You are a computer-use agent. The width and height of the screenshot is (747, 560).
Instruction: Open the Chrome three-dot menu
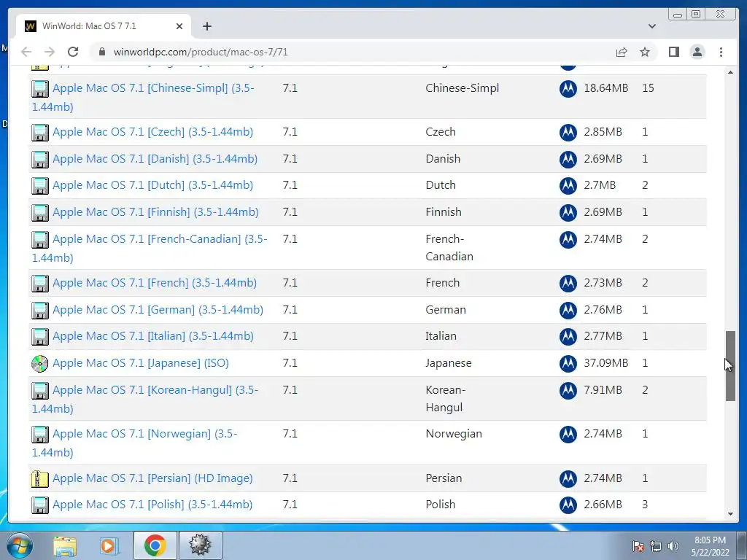[x=721, y=52]
